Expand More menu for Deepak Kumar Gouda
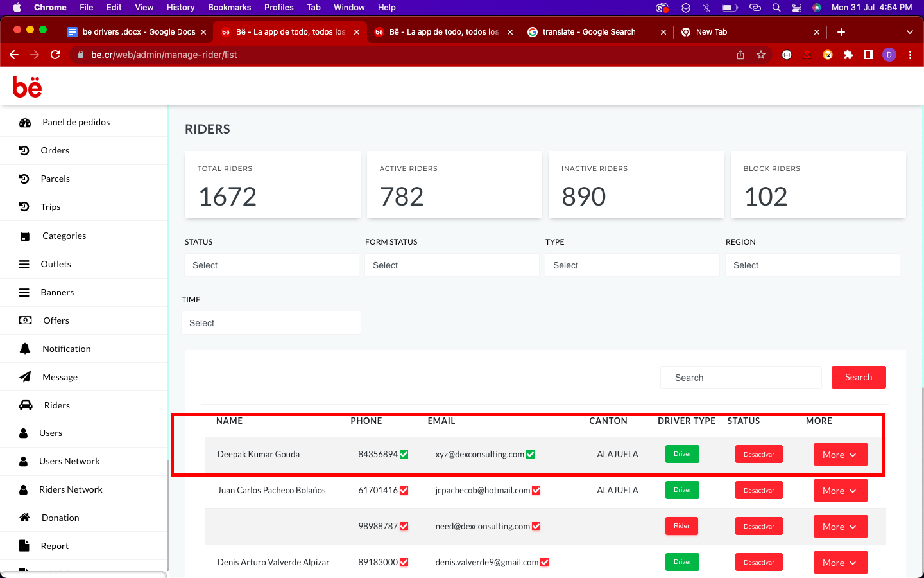This screenshot has height=578, width=924. click(840, 455)
